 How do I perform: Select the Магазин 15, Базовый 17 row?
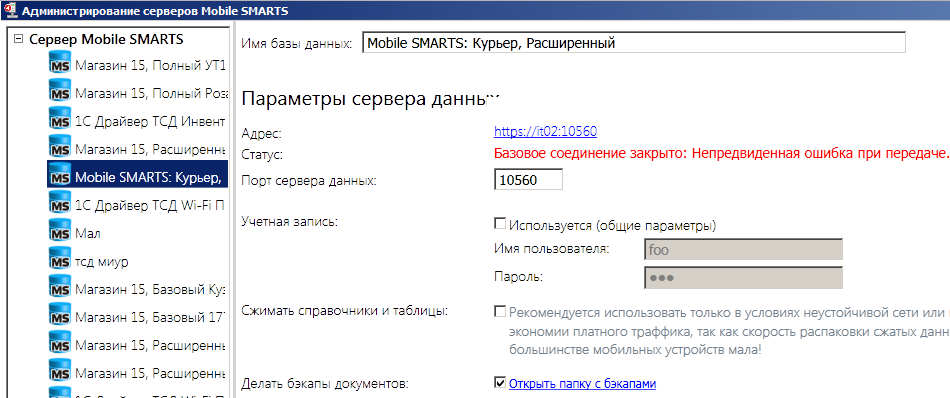pos(138,316)
